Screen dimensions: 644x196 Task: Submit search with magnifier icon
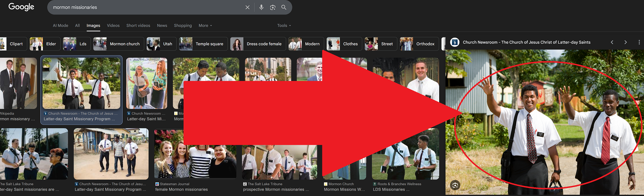(x=284, y=7)
